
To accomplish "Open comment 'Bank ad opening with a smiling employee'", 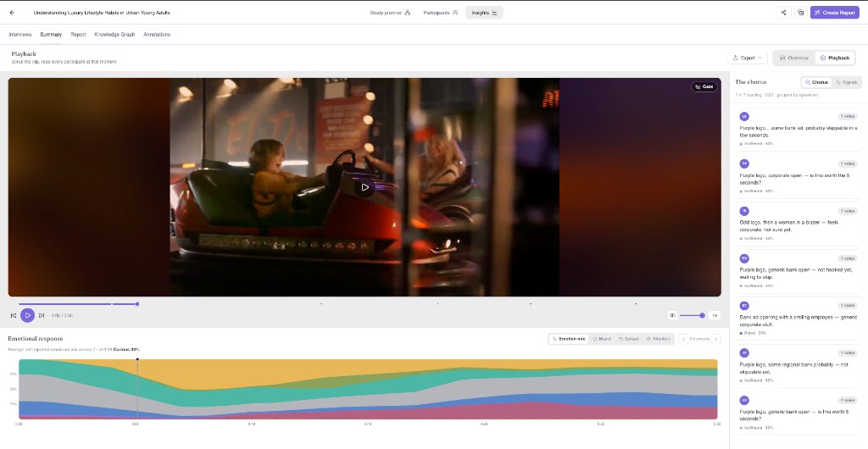I will (798, 318).
